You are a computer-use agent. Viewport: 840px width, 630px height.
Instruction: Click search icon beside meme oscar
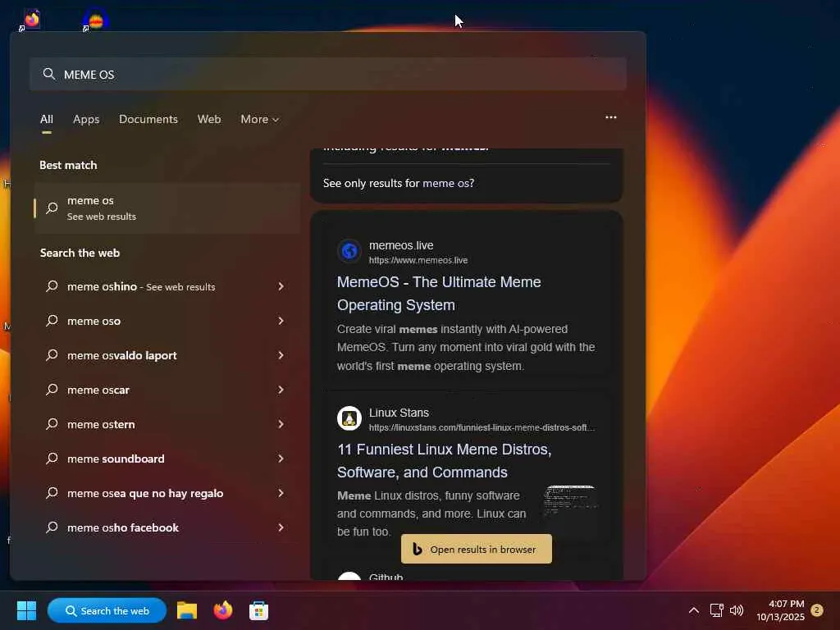point(52,390)
